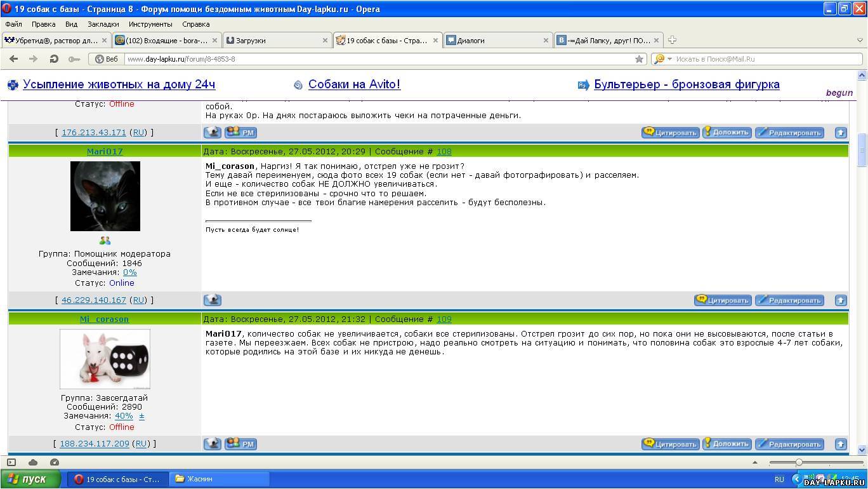868x489 pixels.
Task: Quote post 108 with Цитировать button
Action: coord(723,300)
